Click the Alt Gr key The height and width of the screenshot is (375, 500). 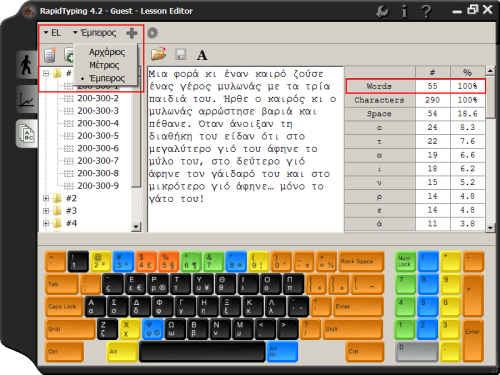[282, 352]
